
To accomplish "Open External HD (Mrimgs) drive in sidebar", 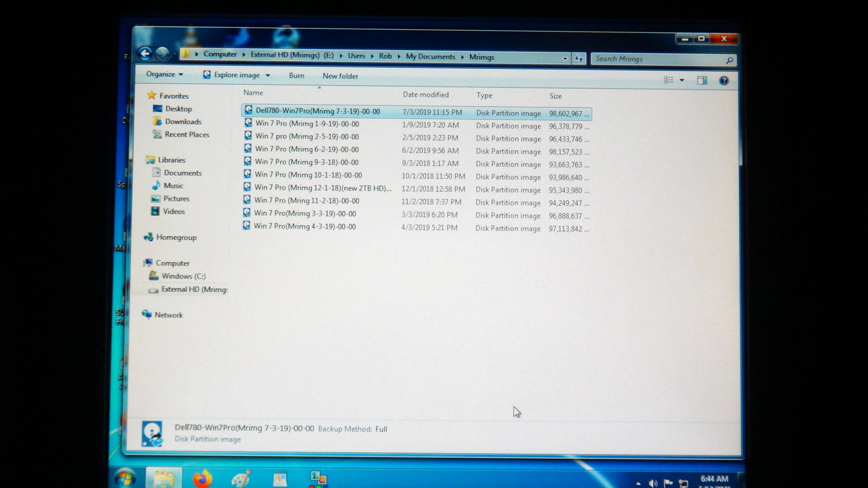I will [194, 289].
